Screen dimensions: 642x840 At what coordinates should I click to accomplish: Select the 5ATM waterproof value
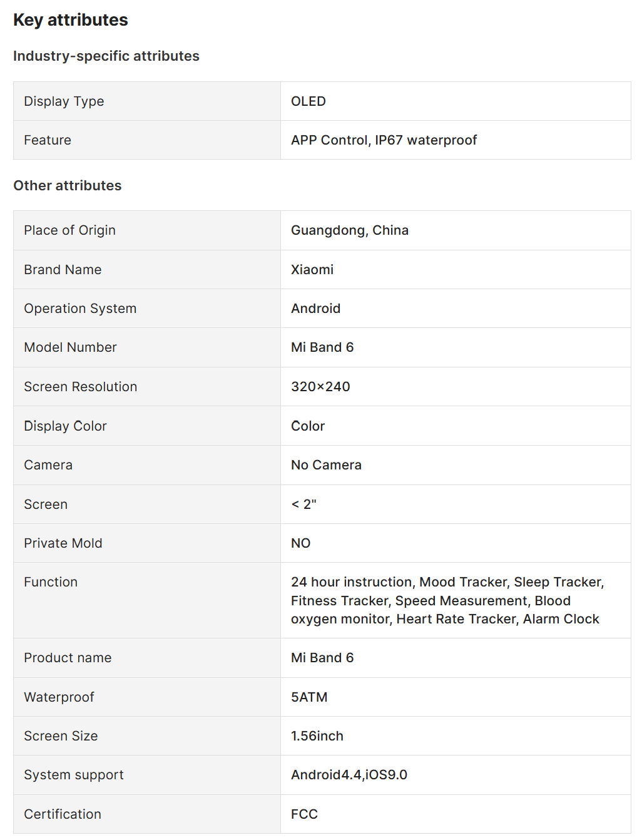coord(309,697)
